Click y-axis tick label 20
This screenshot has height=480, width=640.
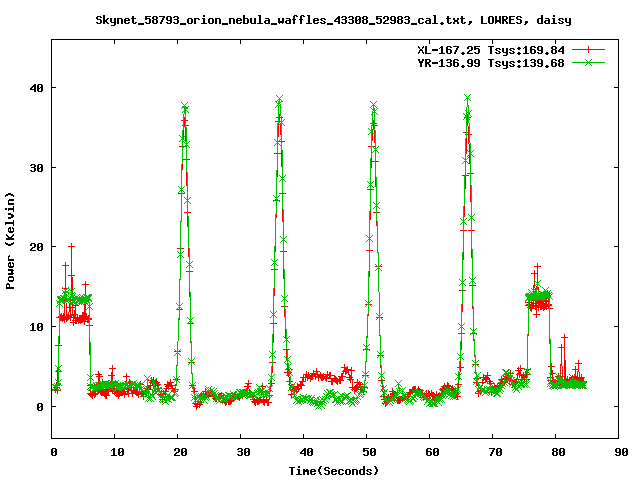[37, 247]
